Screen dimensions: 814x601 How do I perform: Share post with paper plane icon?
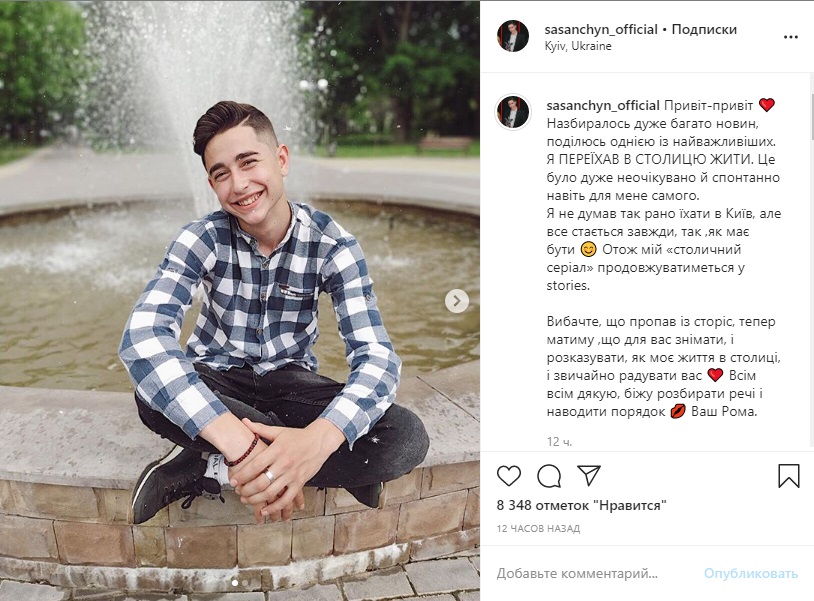(589, 475)
